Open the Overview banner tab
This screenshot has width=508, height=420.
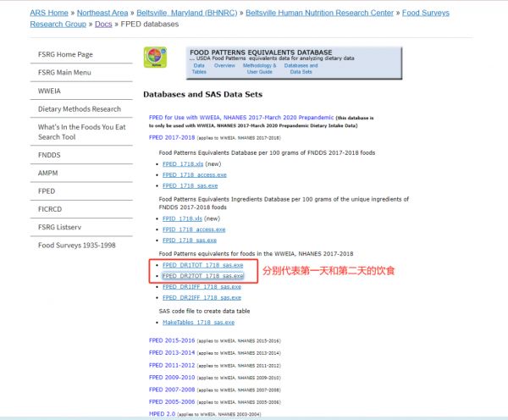tap(224, 65)
